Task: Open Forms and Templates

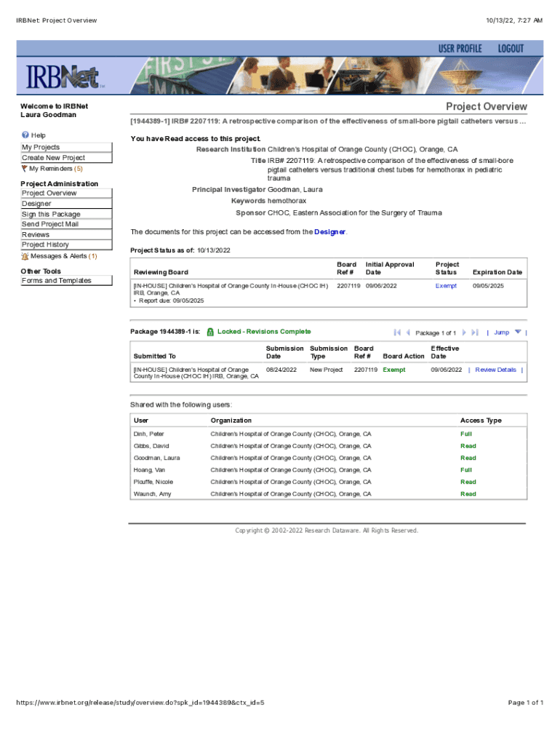Action: 57,281
